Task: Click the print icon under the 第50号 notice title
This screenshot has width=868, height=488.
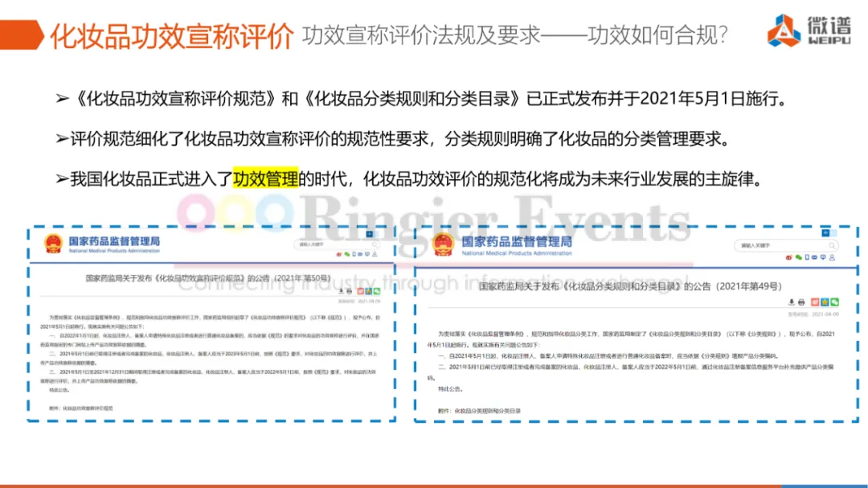Action: [350, 291]
